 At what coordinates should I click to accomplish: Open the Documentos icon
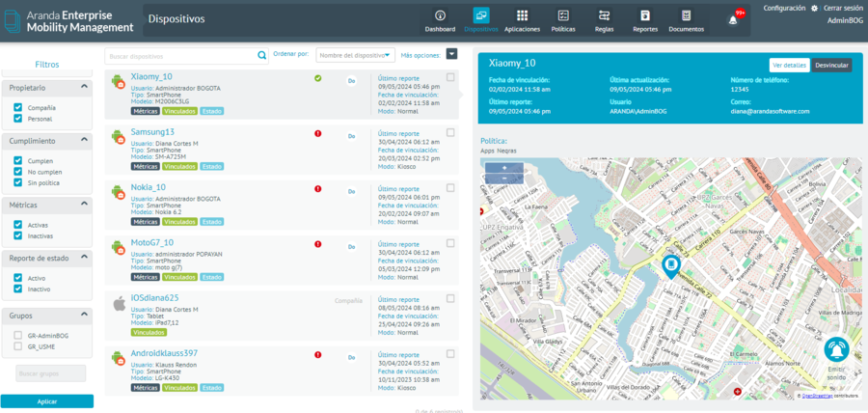(687, 15)
